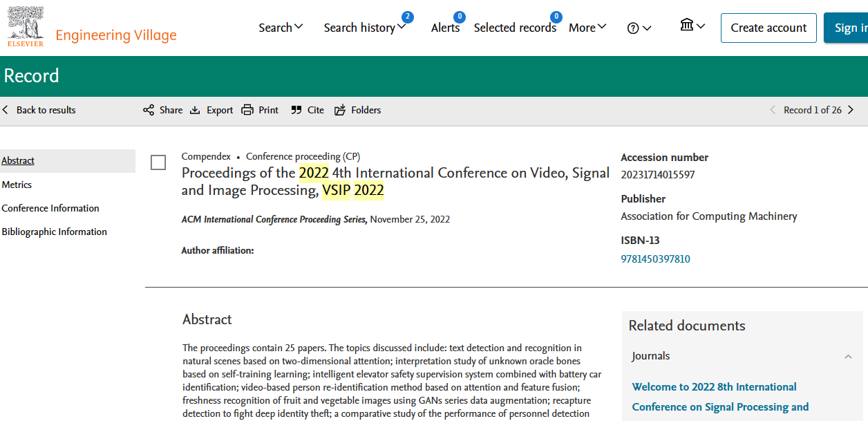
Task: Jump to Bibliographic Information section
Action: [x=55, y=232]
